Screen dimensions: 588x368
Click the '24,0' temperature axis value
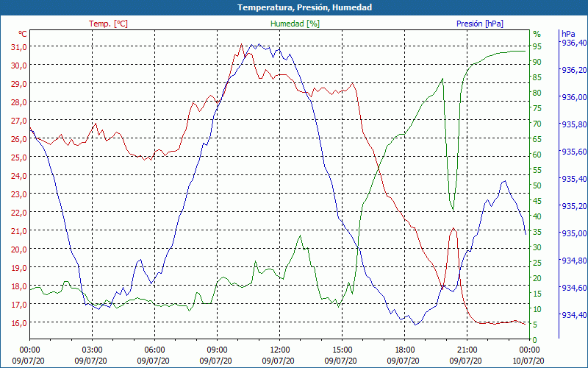[19, 176]
